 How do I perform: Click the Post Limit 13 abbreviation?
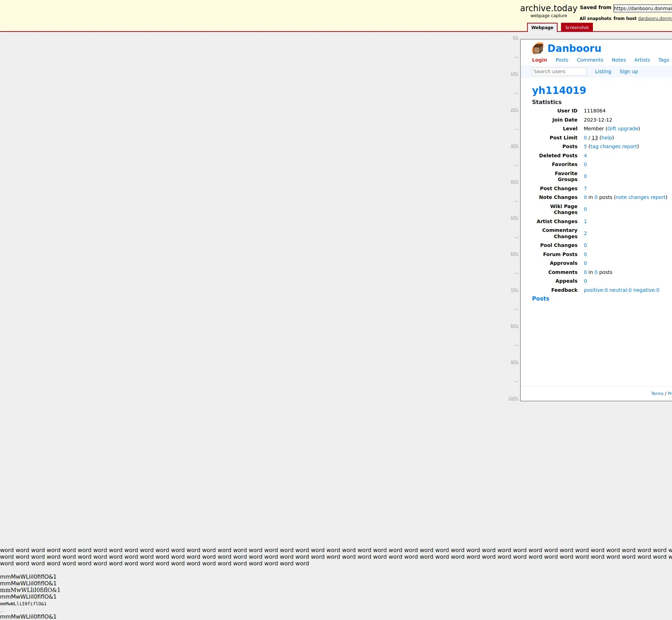(595, 138)
